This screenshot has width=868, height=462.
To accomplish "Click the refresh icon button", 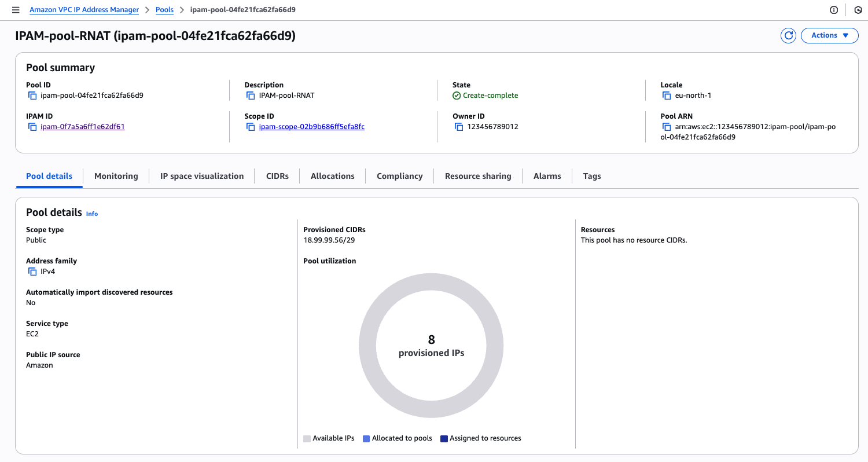I will coord(788,36).
